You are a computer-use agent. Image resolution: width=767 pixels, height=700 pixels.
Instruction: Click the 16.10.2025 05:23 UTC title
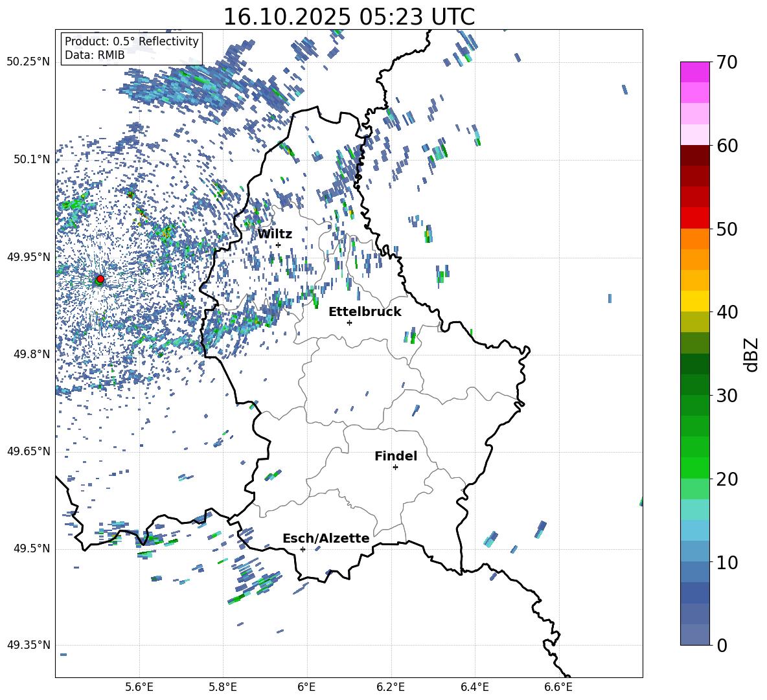349,17
